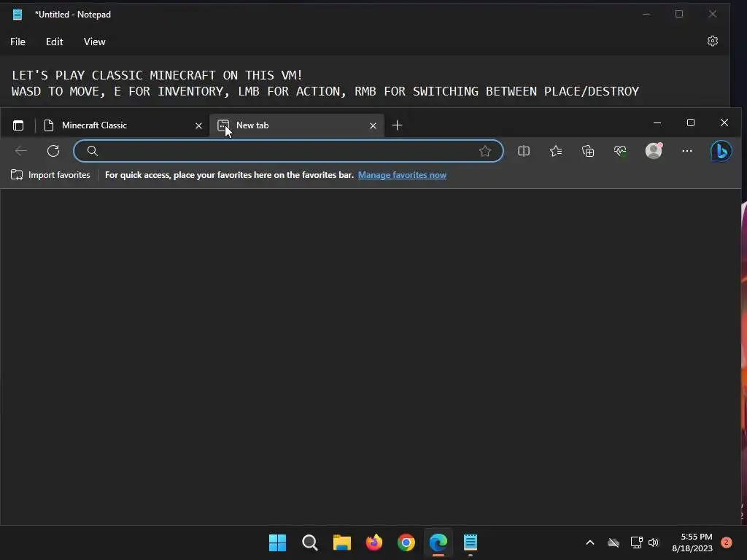Click the OneDrive tray icon
The image size is (747, 560).
pos(613,542)
